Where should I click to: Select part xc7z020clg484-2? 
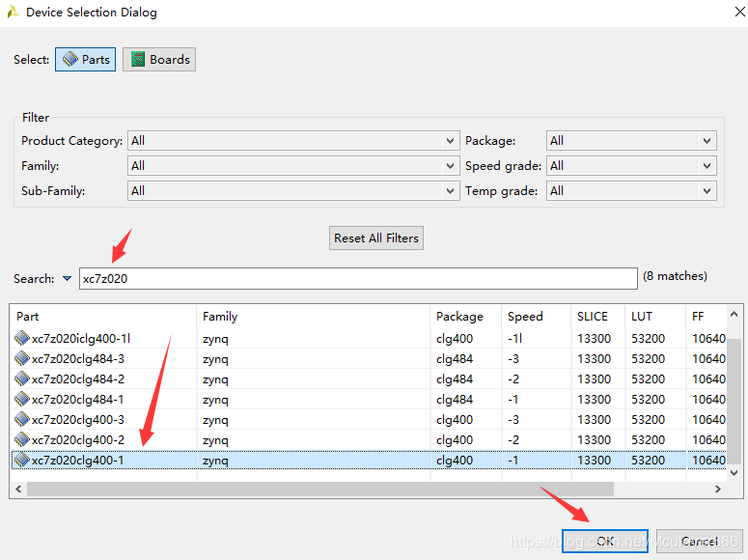[78, 379]
